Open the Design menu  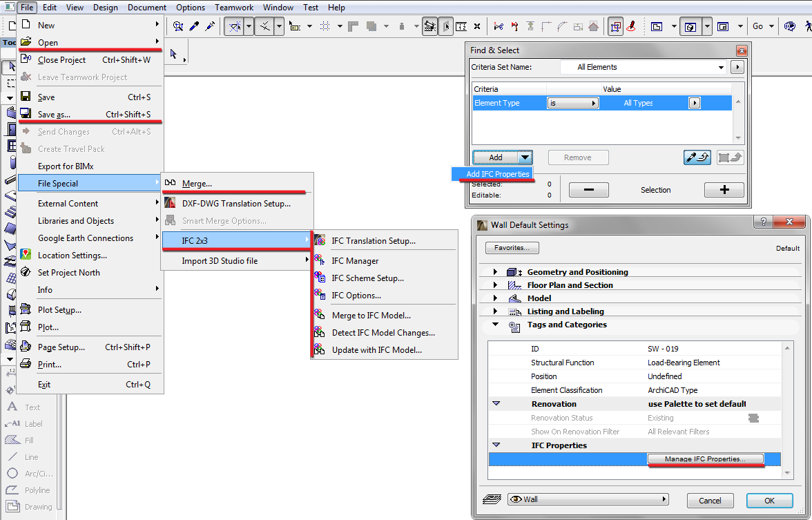105,7
